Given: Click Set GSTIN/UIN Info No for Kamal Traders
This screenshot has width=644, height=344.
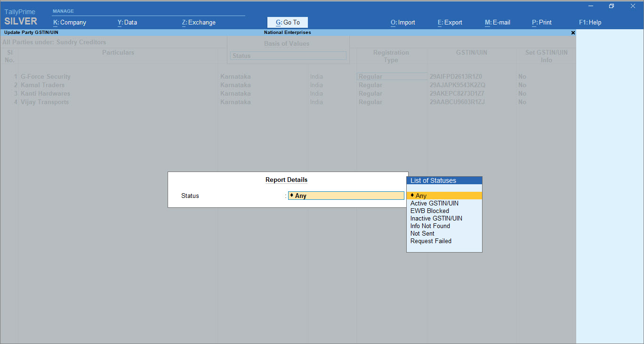Looking at the screenshot, I should click(x=522, y=85).
